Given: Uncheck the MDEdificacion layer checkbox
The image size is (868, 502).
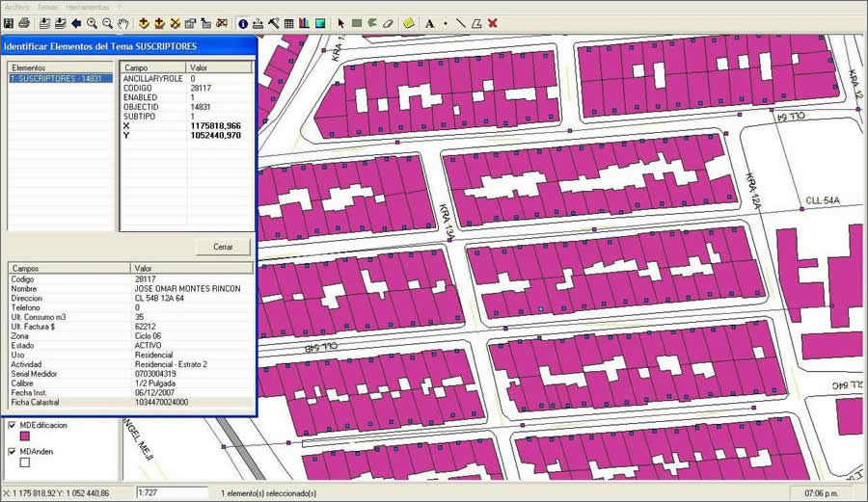Looking at the screenshot, I should 12,425.
